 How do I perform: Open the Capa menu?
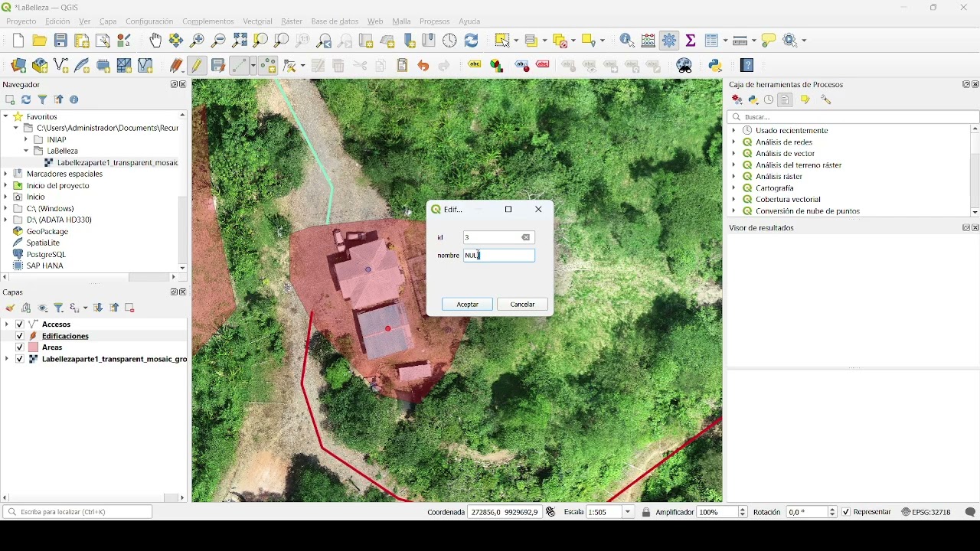coord(108,22)
